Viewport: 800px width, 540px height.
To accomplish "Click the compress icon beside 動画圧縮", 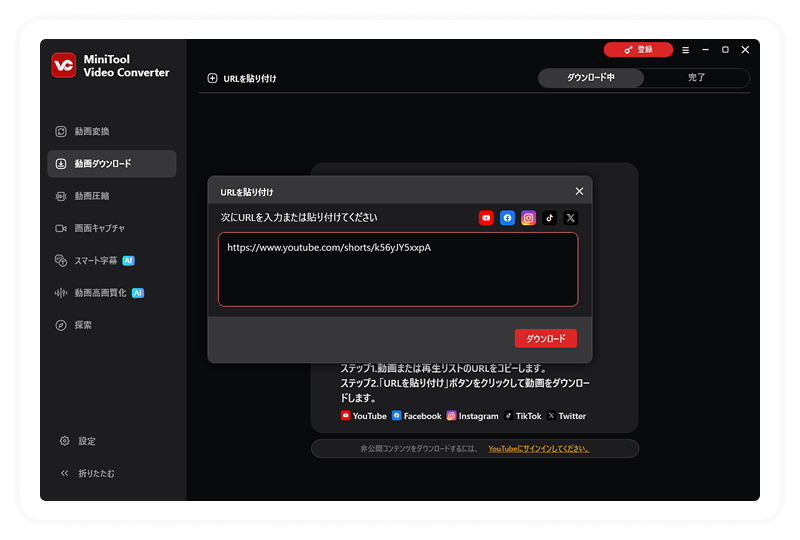I will click(x=61, y=196).
